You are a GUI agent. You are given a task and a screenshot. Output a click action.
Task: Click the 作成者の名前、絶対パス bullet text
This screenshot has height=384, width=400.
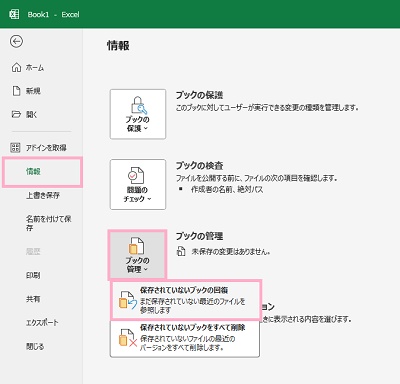227,189
